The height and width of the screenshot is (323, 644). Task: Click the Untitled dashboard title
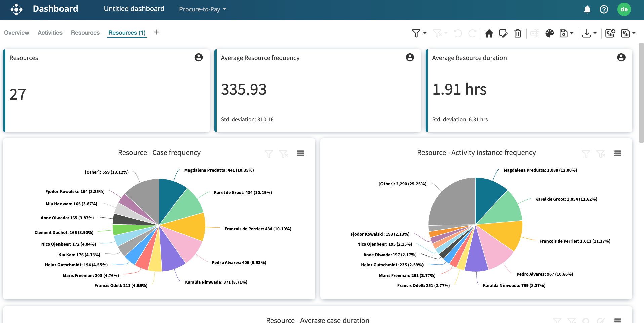pos(134,9)
